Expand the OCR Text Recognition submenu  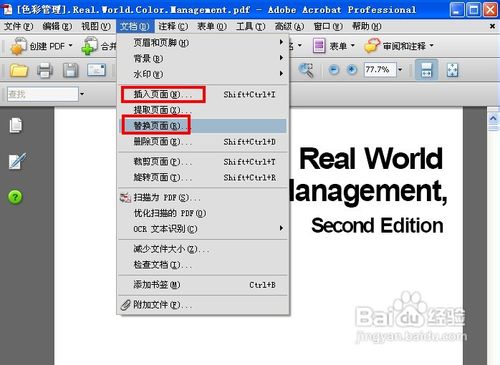coord(202,229)
